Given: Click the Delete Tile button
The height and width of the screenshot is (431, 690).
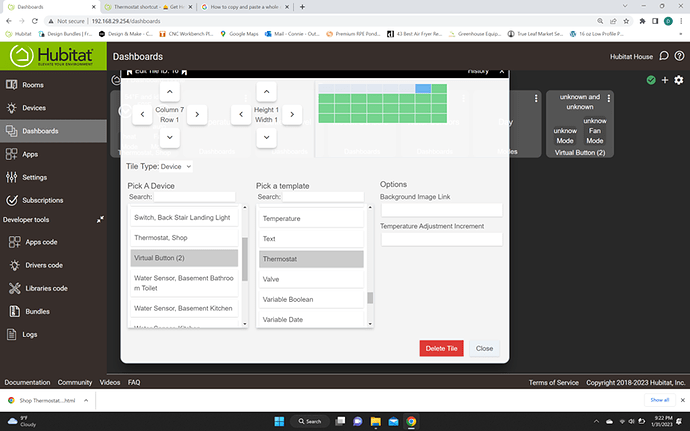Looking at the screenshot, I should click(x=441, y=348).
